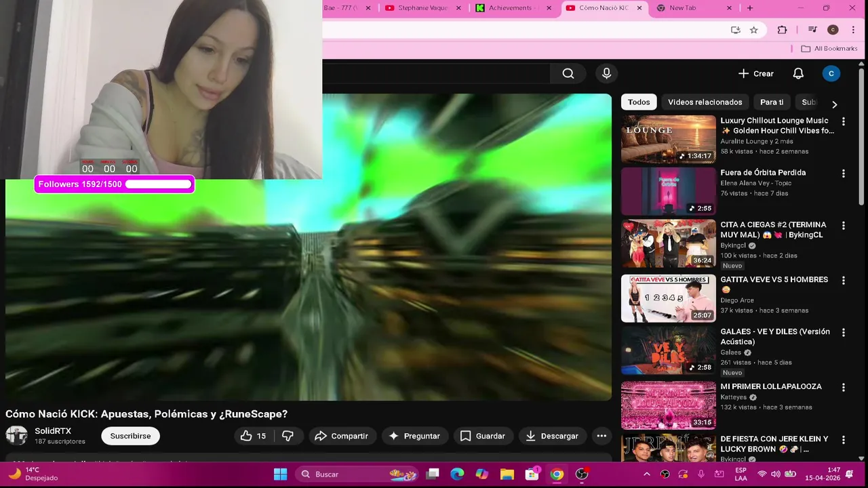This screenshot has width=868, height=488.
Task: Click the Descargar download button
Action: coord(552,436)
